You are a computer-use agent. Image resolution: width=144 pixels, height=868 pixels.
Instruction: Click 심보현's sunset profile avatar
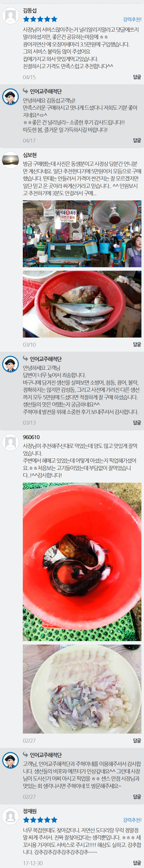pyautogui.click(x=10, y=160)
